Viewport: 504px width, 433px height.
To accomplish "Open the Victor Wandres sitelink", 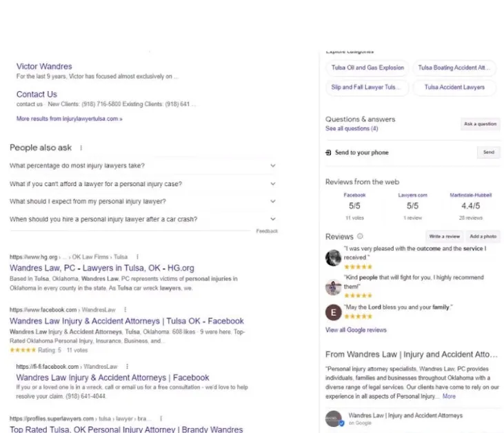I will pyautogui.click(x=44, y=66).
